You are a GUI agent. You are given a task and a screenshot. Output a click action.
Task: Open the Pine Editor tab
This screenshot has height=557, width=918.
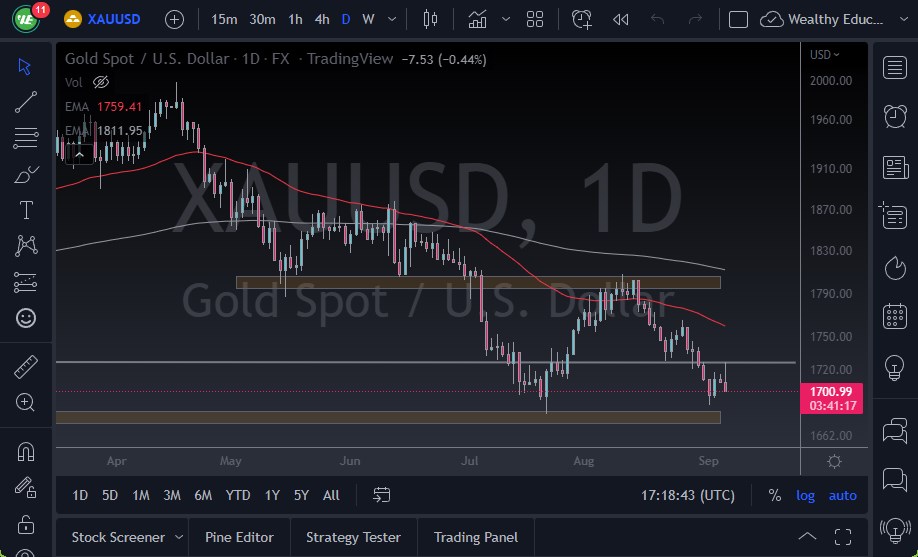coord(239,537)
